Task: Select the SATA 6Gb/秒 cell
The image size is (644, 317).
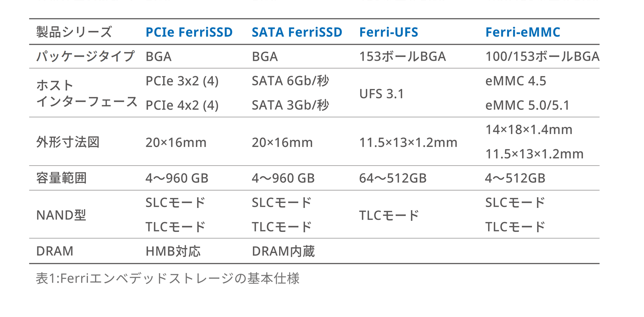Action: click(290, 81)
